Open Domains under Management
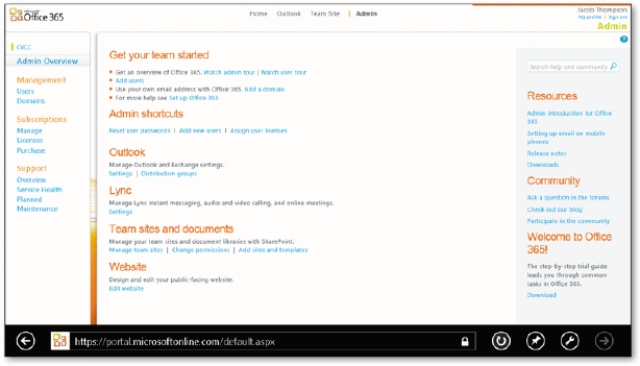 click(x=31, y=101)
